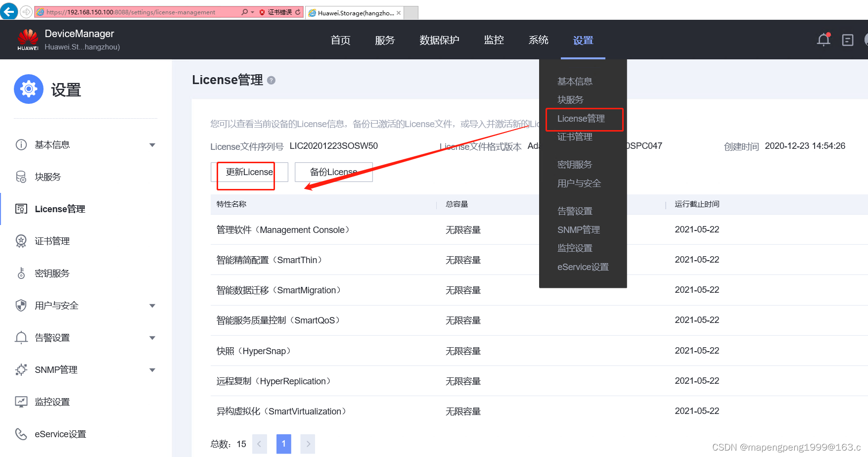Viewport: 868px width, 457px height.
Task: Click the 监控设置 chart icon in sidebar
Action: 21,402
